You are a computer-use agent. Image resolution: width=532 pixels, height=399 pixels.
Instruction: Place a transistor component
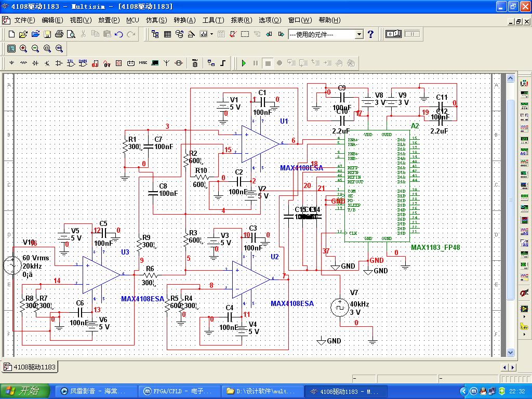pos(47,63)
